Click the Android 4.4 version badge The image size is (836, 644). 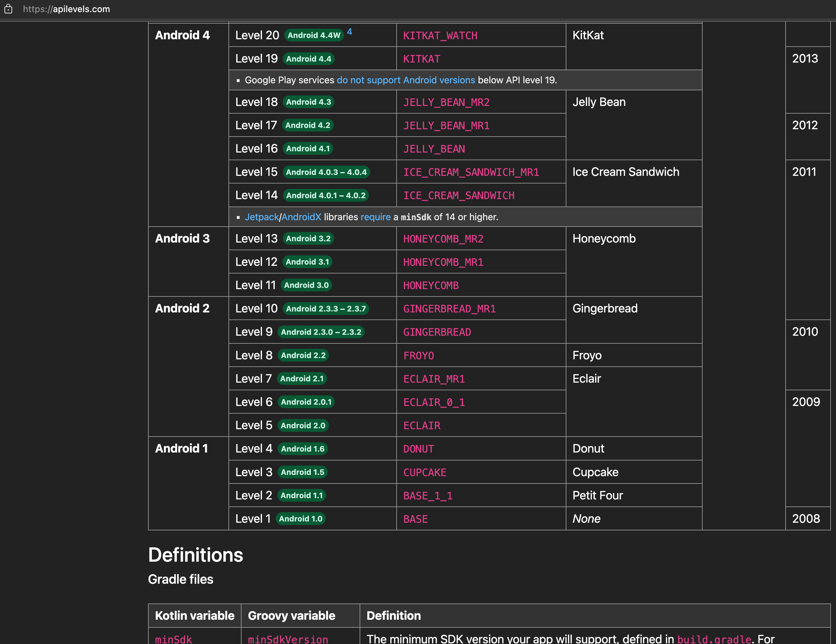coord(309,59)
